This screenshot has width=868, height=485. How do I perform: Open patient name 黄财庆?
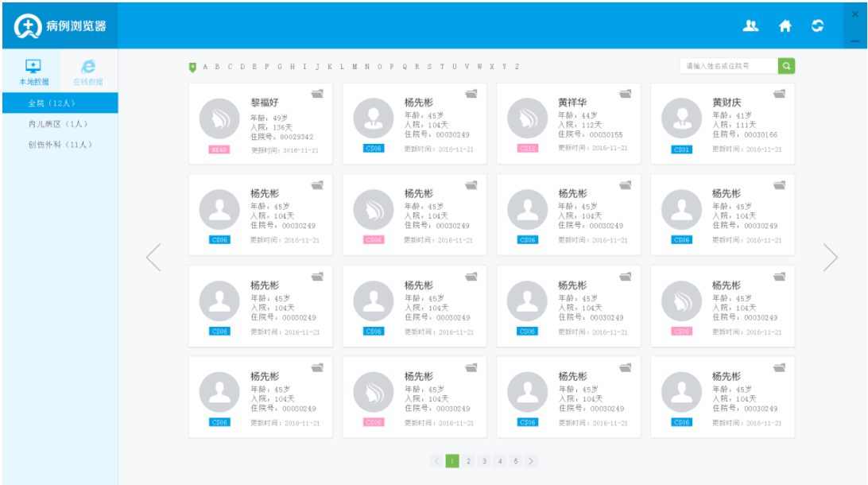pos(727,103)
